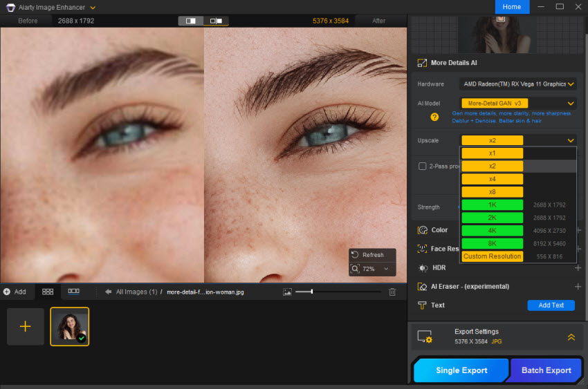This screenshot has height=389, width=588.
Task: Open the 72% zoom dropdown
Action: coord(386,269)
